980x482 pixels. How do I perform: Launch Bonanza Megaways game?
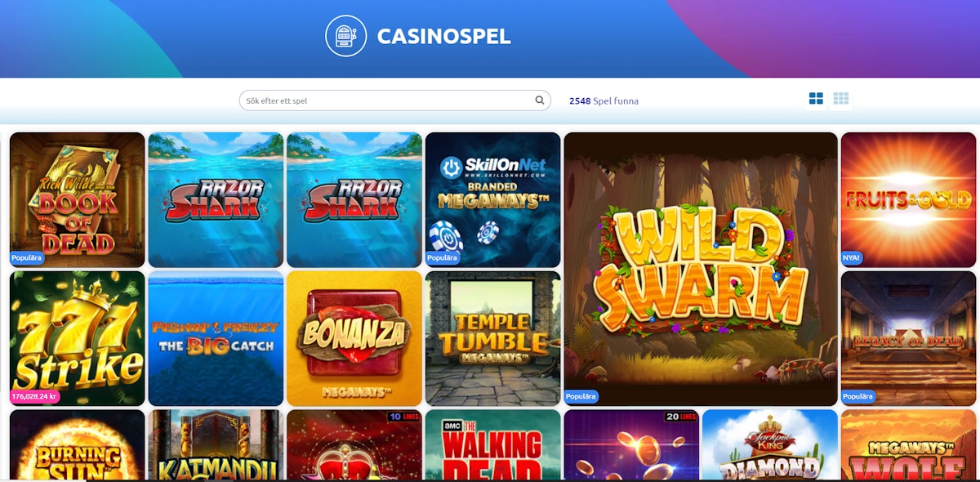click(x=354, y=338)
